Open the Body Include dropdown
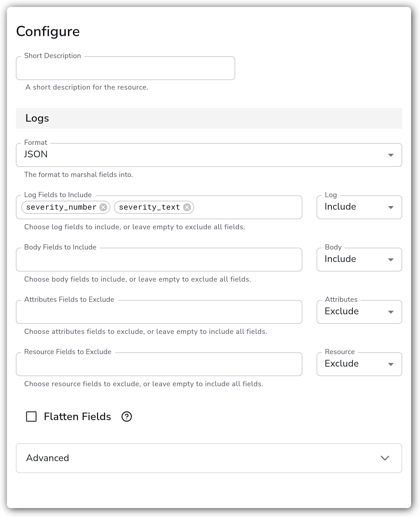This screenshot has width=420, height=517. tap(359, 260)
